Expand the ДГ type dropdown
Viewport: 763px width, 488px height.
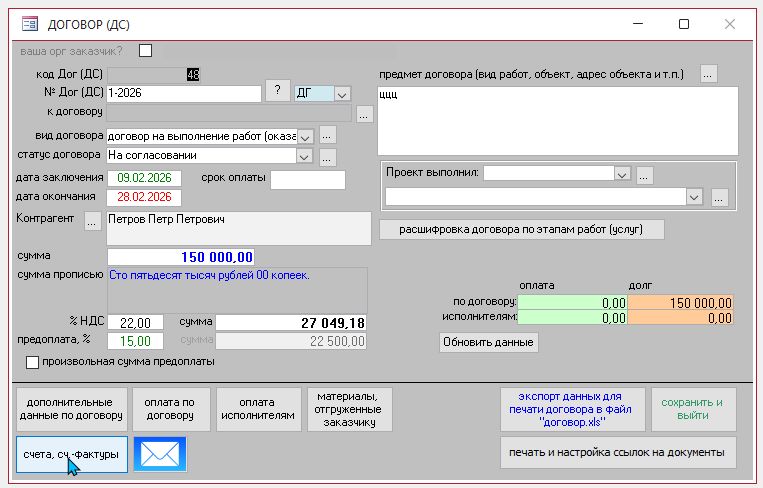pos(342,93)
